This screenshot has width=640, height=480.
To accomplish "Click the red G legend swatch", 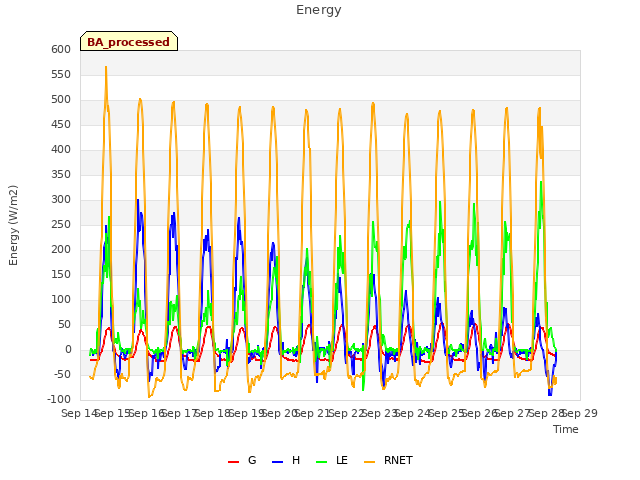I will click(233, 462).
